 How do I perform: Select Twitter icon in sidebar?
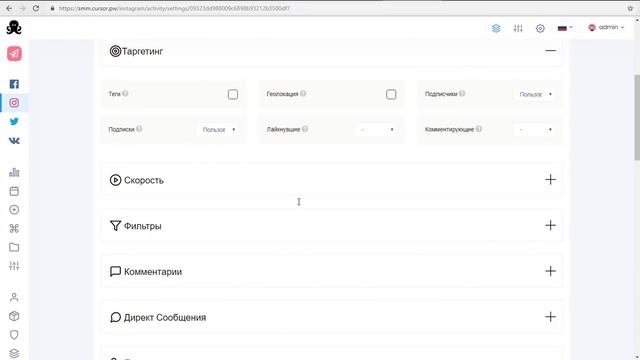click(14, 122)
